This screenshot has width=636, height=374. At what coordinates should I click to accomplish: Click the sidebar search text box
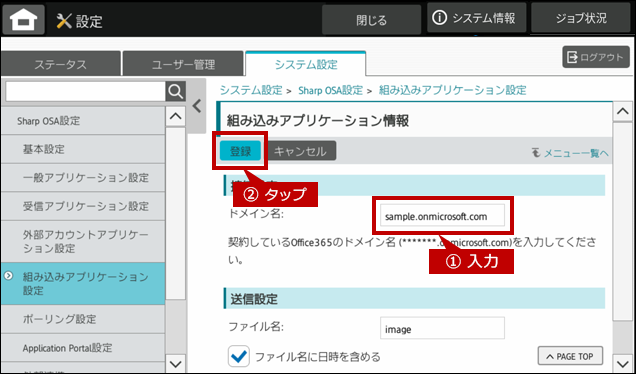(x=86, y=92)
